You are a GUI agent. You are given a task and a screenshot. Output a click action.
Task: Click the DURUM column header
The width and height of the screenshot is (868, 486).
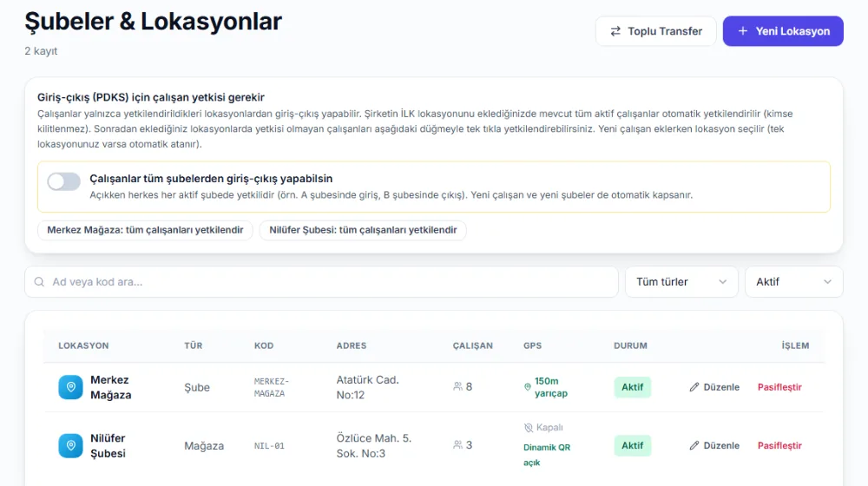[x=630, y=345]
